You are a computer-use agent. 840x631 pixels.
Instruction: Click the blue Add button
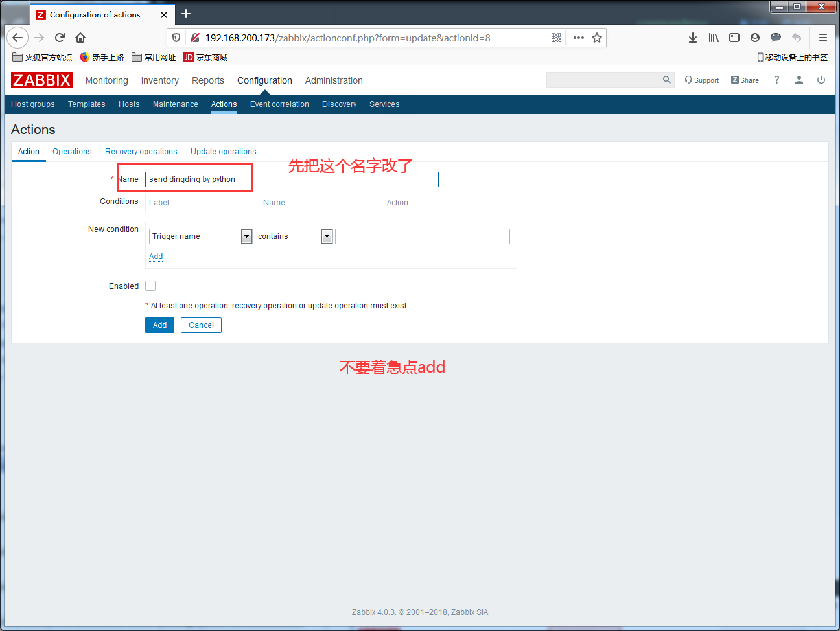[160, 325]
